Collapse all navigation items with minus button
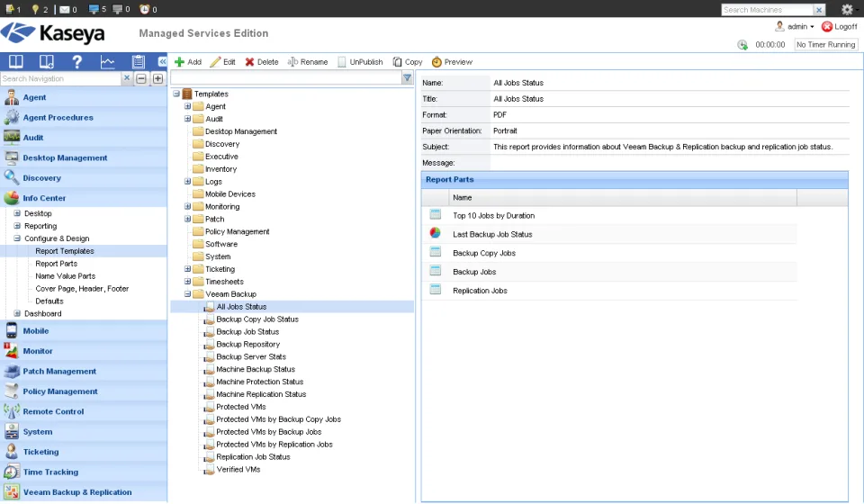The height and width of the screenshot is (504, 864). point(141,79)
